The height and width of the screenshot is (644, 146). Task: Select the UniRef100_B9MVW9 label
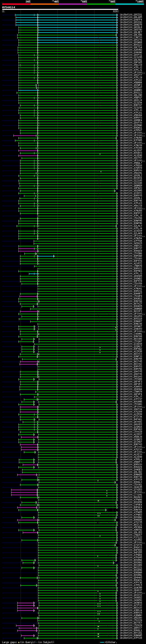(131, 256)
